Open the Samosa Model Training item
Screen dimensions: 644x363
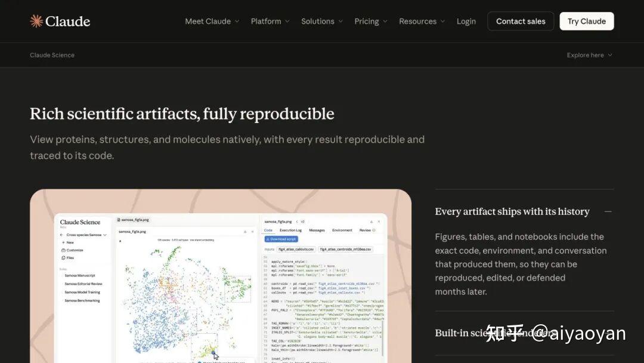click(82, 293)
